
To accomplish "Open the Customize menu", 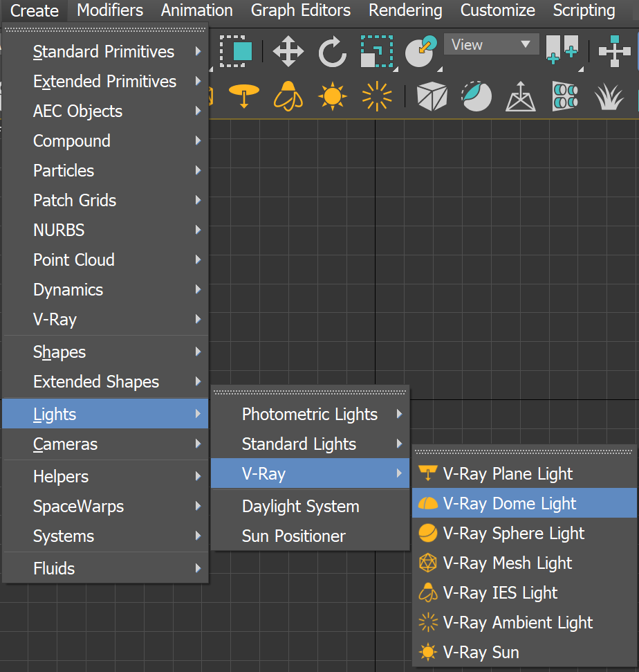I will (497, 10).
